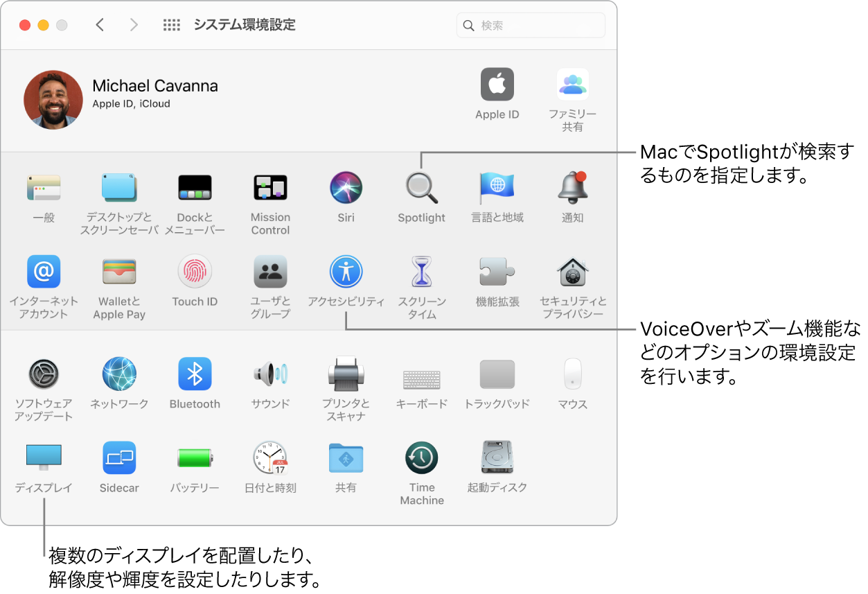
Task: Open Apple ID settings
Action: click(x=497, y=83)
